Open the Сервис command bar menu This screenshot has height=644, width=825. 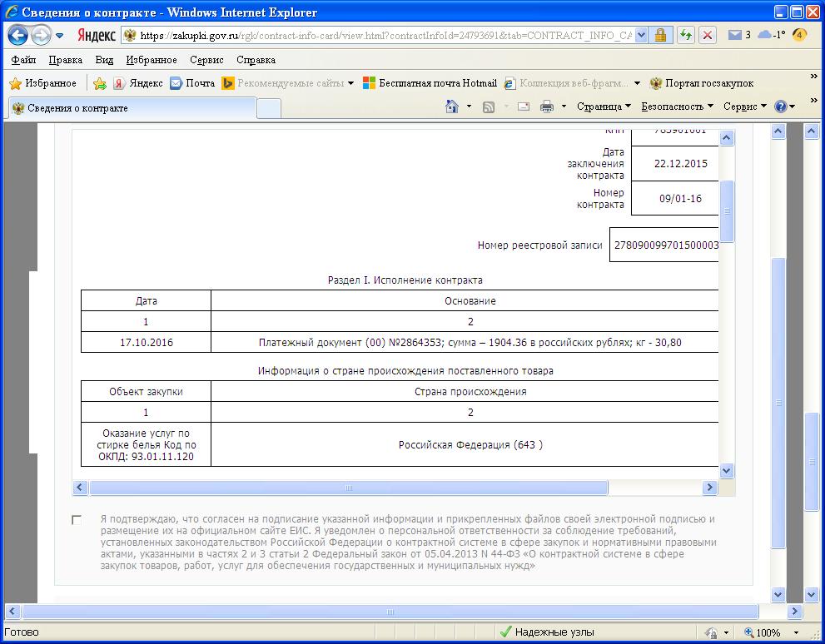[744, 107]
